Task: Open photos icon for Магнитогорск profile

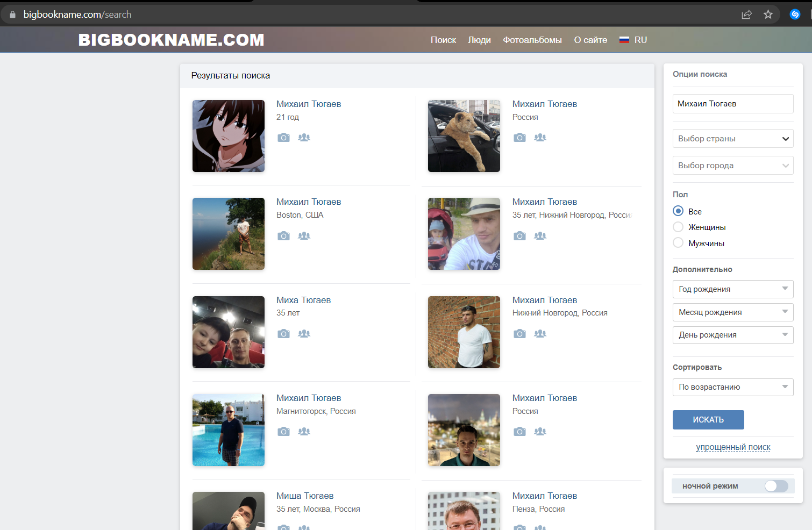Action: 283,432
